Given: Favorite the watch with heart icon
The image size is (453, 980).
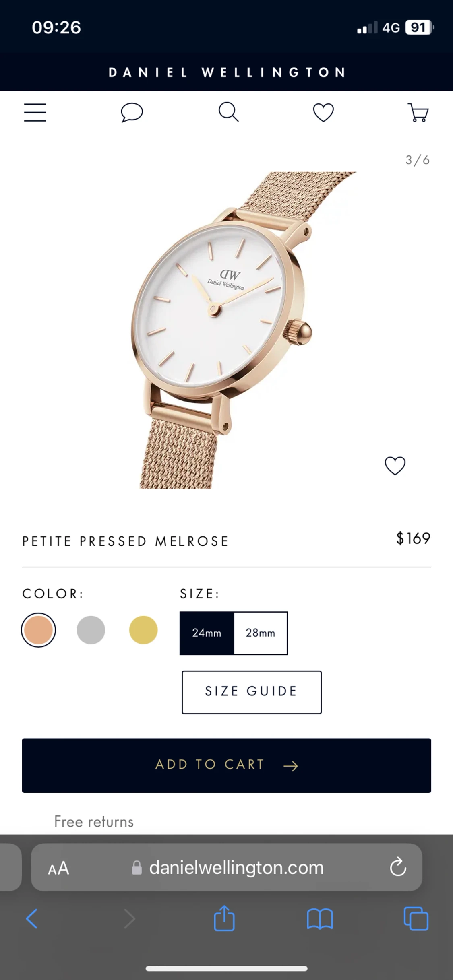Looking at the screenshot, I should click(395, 466).
